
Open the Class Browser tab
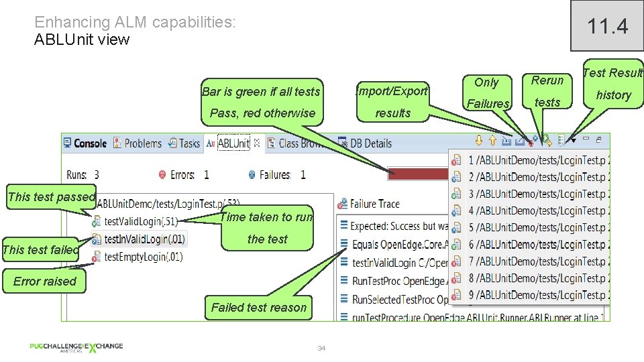pyautogui.click(x=294, y=143)
